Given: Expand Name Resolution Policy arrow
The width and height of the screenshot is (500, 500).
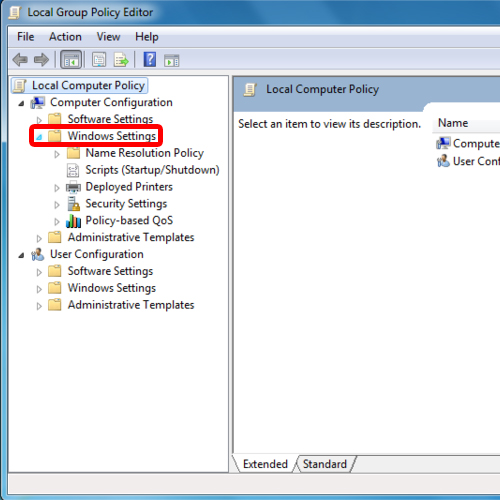Looking at the screenshot, I should click(x=57, y=154).
